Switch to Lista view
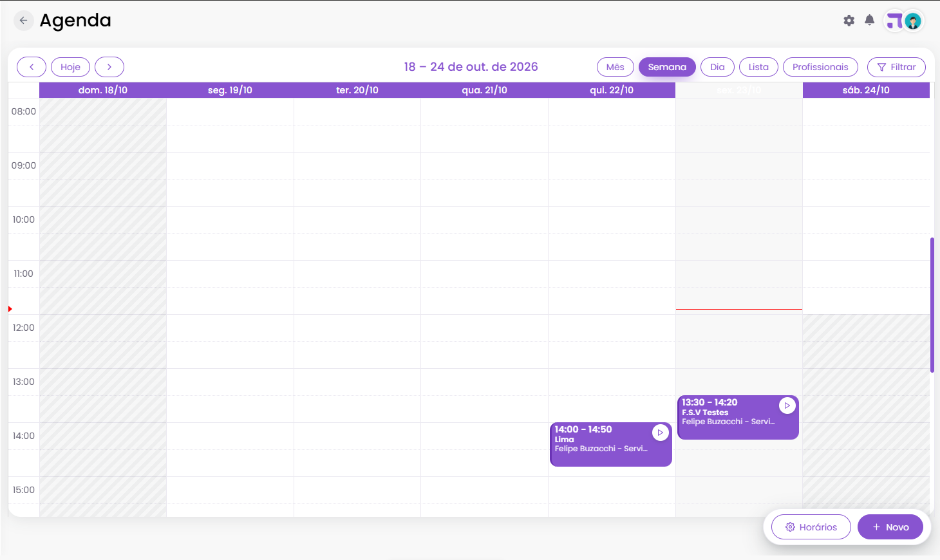The image size is (940, 560). point(758,67)
